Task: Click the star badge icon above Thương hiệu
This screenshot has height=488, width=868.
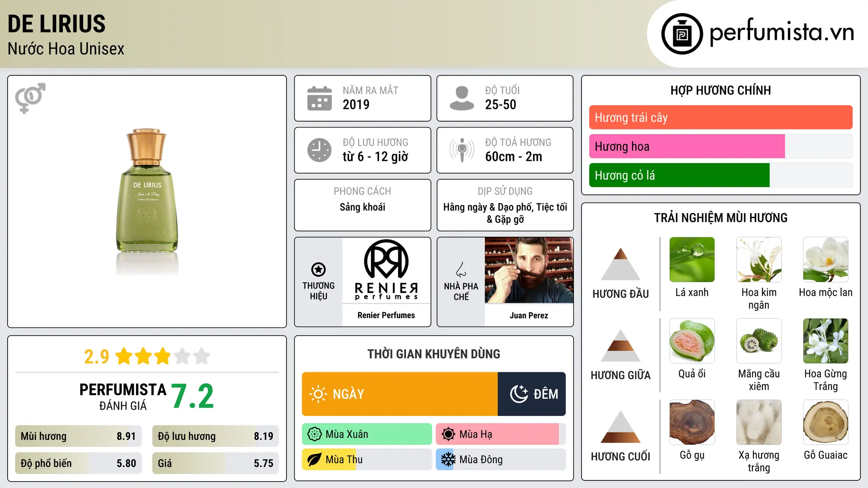Action: (318, 269)
